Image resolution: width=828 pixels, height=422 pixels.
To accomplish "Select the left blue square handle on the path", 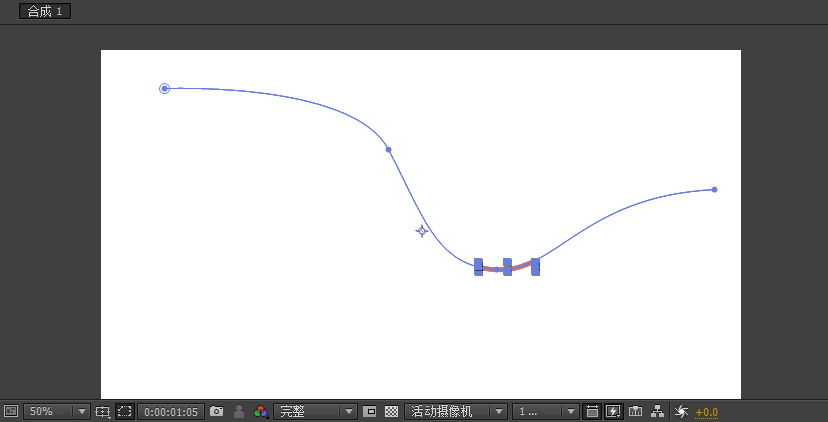I will coord(478,267).
